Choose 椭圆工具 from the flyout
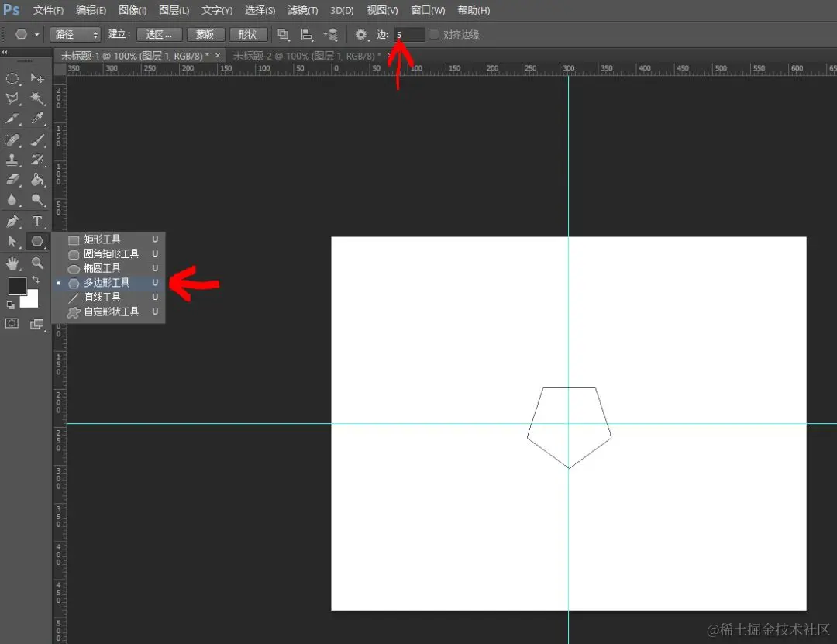 (x=108, y=268)
